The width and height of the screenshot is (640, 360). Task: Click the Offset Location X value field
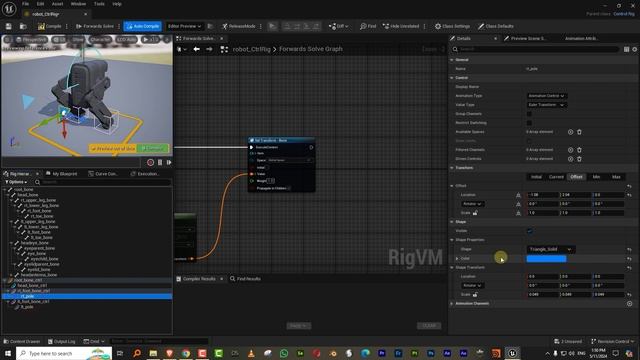point(543,195)
